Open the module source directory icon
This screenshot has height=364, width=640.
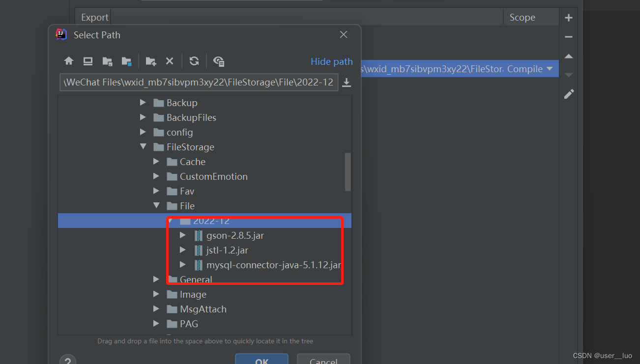[127, 61]
